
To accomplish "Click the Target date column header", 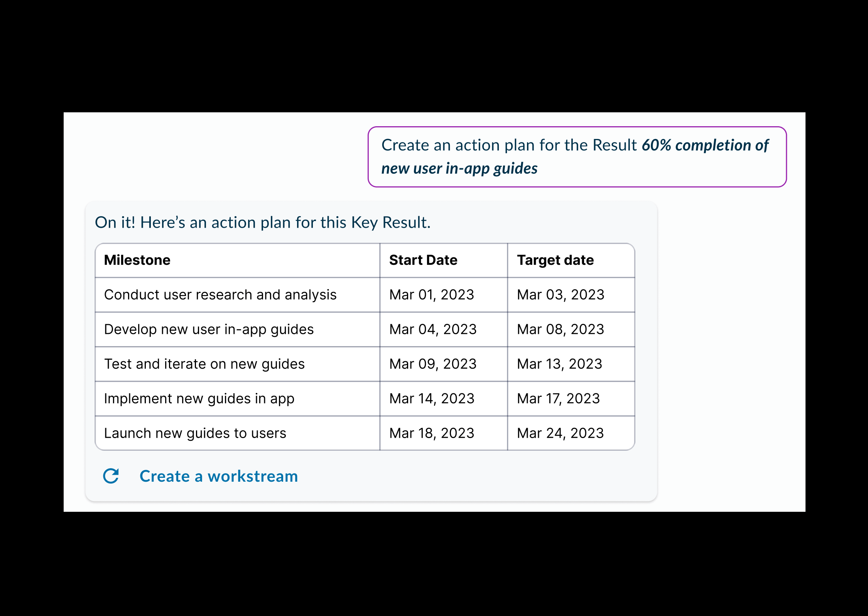I will pyautogui.click(x=555, y=260).
